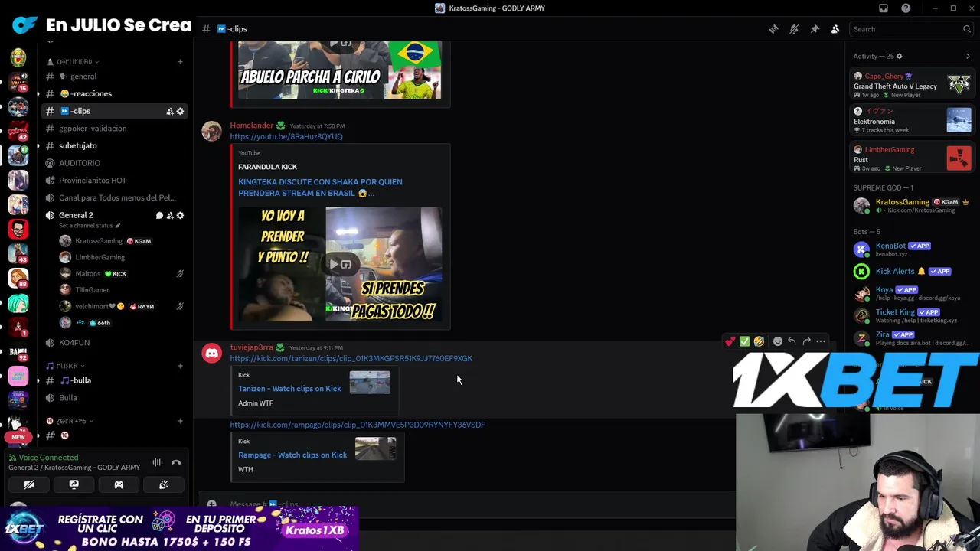980x551 pixels.
Task: Open the Threads icon in channel header
Action: click(x=773, y=29)
